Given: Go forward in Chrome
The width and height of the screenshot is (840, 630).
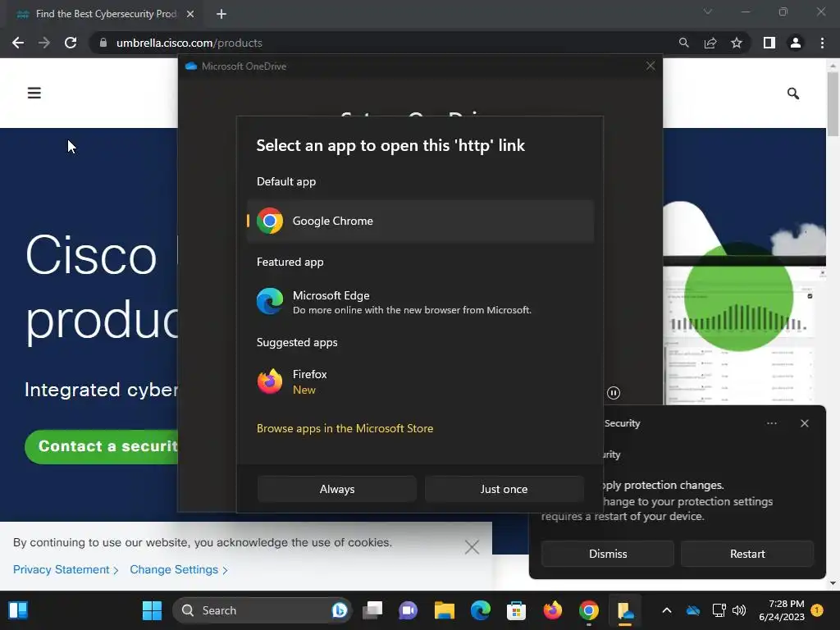Looking at the screenshot, I should 44,43.
